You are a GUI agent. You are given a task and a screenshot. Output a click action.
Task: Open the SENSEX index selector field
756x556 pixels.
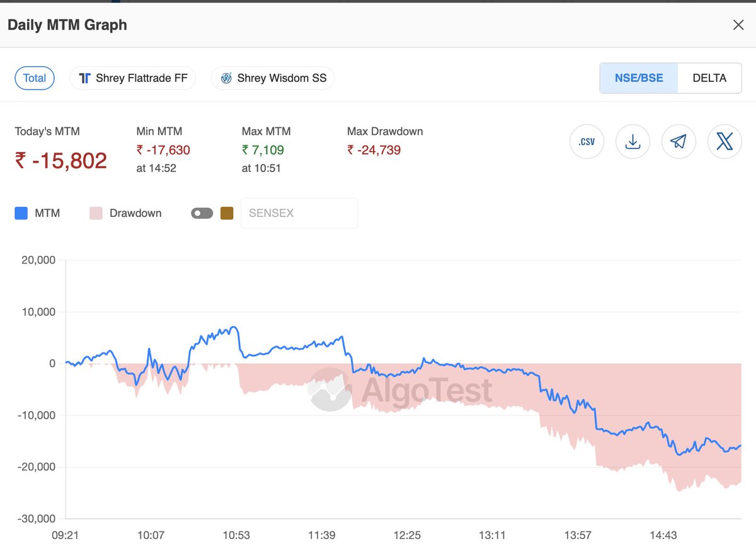(299, 213)
